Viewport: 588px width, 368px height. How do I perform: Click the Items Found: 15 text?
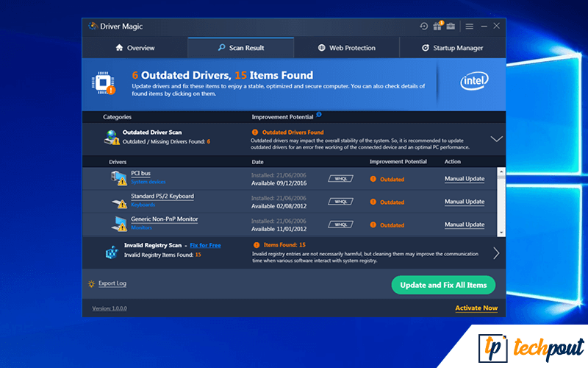(x=284, y=245)
